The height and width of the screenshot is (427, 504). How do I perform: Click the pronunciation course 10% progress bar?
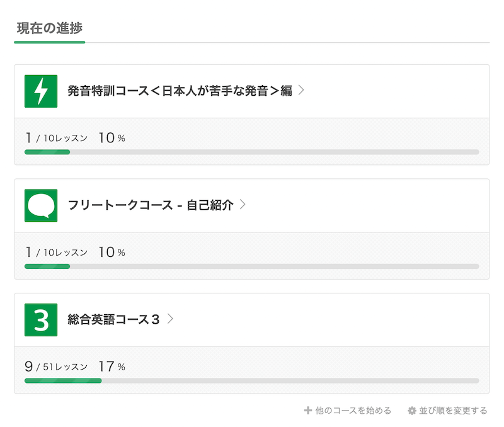[251, 152]
